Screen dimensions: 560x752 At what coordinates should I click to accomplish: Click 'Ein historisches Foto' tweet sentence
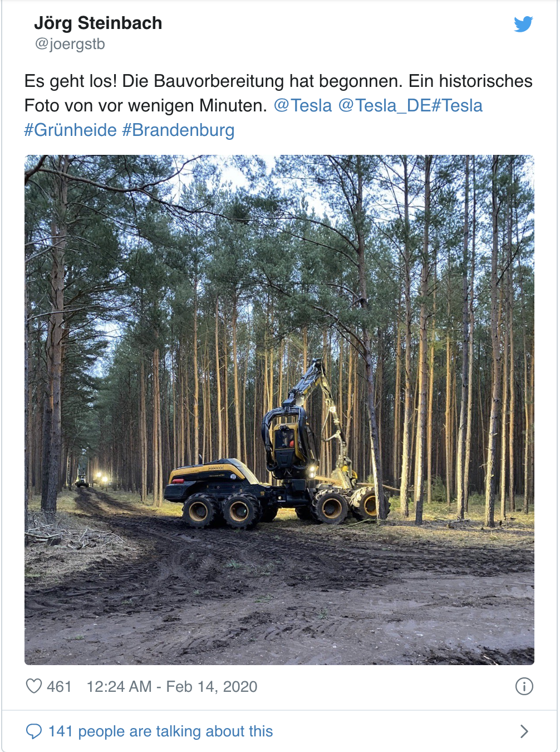(x=278, y=93)
